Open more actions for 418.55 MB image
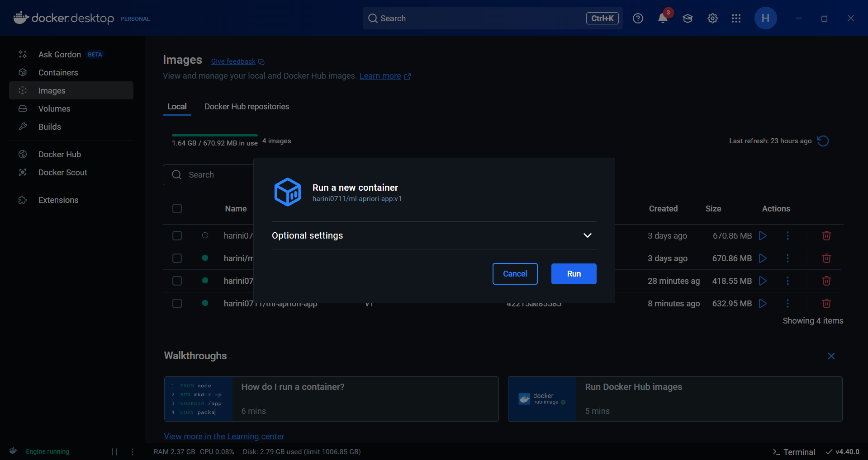Viewport: 868px width, 460px height. click(787, 281)
